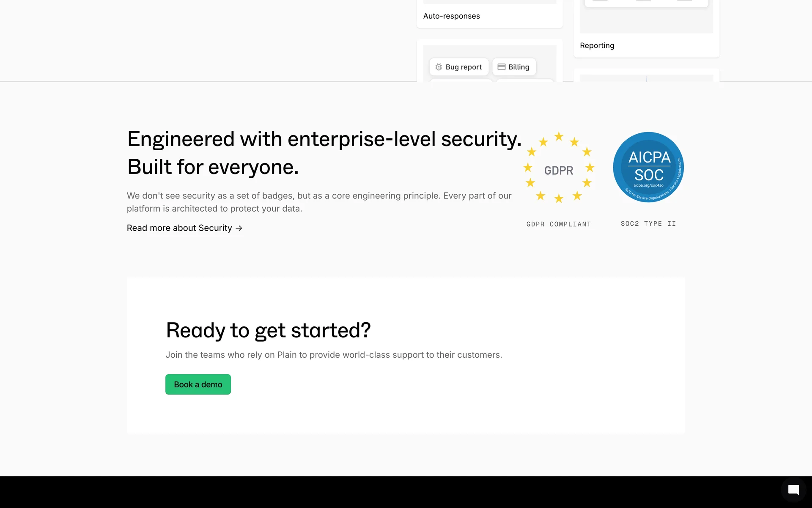
Task: Select the Bug report label text
Action: coord(464,67)
